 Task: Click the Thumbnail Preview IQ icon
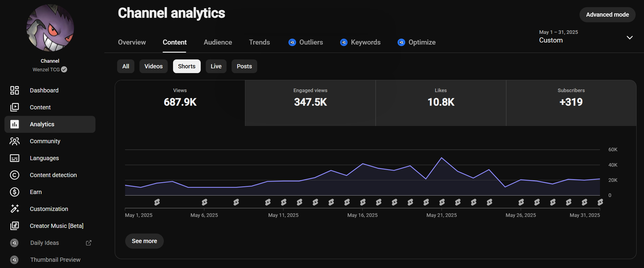(14, 260)
